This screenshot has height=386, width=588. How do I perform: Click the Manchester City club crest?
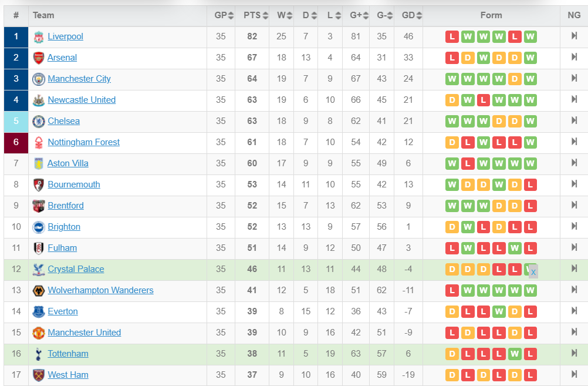click(39, 79)
